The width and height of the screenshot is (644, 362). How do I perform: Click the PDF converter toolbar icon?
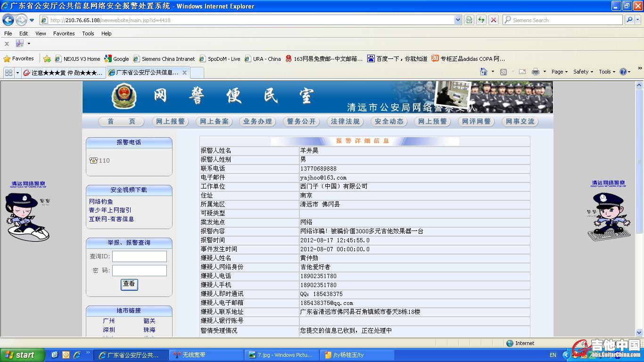[x=20, y=44]
